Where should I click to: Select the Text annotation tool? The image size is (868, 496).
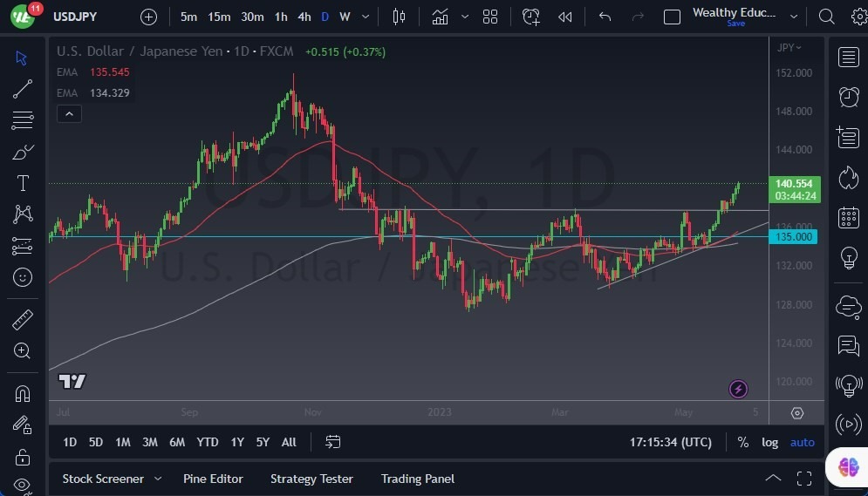tap(23, 183)
